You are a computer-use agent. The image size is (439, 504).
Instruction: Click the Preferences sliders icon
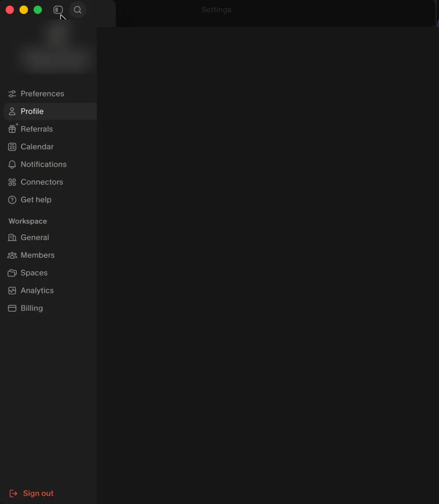click(x=12, y=94)
